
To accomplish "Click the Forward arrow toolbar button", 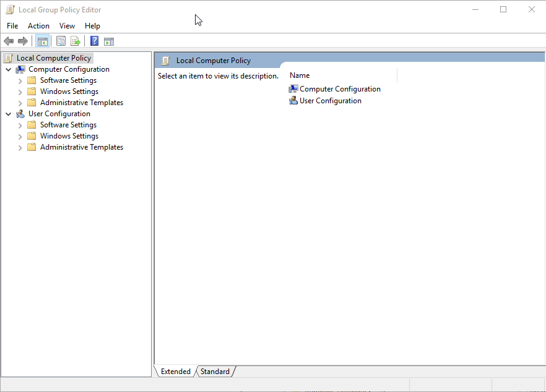I will point(23,41).
